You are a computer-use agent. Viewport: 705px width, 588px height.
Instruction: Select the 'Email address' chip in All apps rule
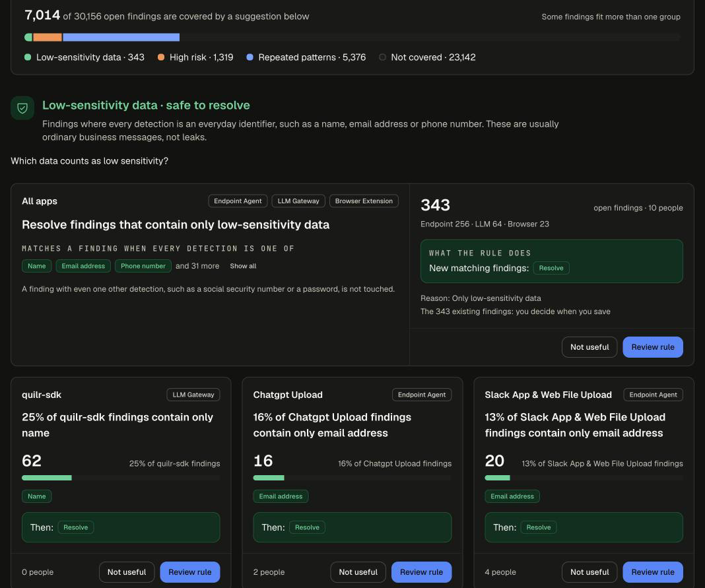pyautogui.click(x=83, y=266)
